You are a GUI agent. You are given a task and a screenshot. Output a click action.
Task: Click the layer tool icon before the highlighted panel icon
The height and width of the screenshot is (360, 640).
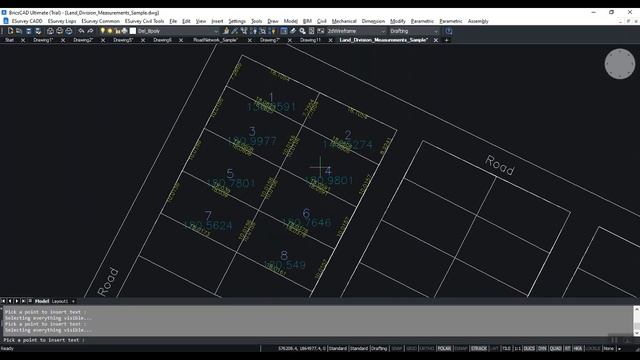click(272, 31)
